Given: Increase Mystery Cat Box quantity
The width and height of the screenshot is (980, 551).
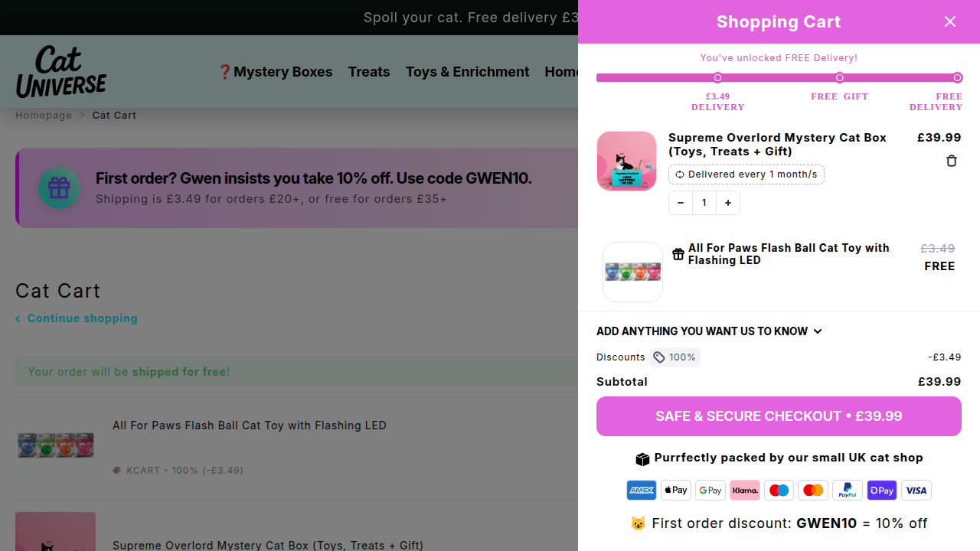Looking at the screenshot, I should 728,203.
